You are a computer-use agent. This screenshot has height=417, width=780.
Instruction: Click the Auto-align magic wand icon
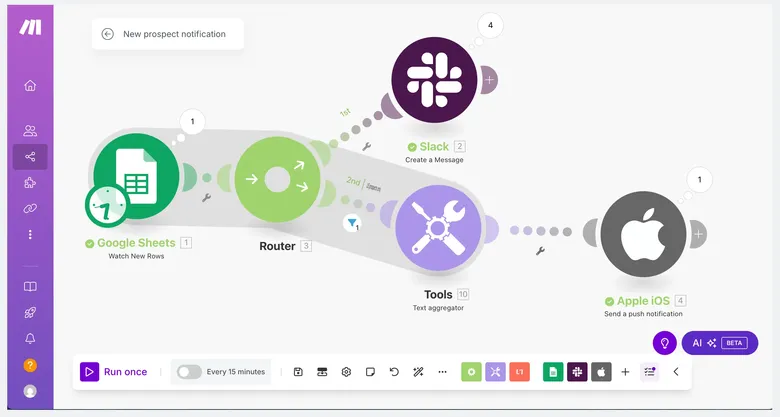coord(418,372)
